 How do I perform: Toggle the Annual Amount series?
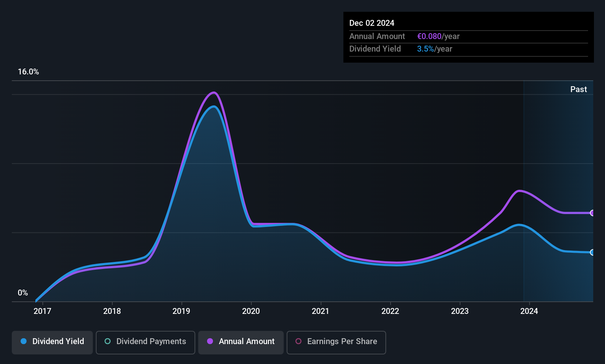point(241,342)
